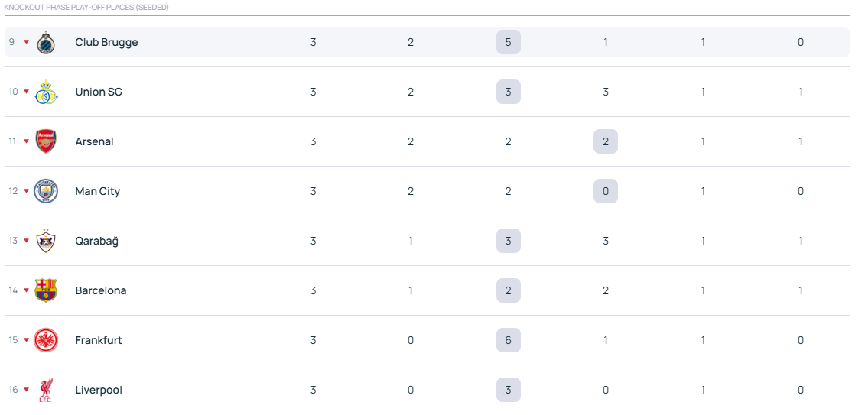Click Club Brugge's highlighted value 5
The width and height of the screenshot is (868, 415).
pyautogui.click(x=508, y=42)
